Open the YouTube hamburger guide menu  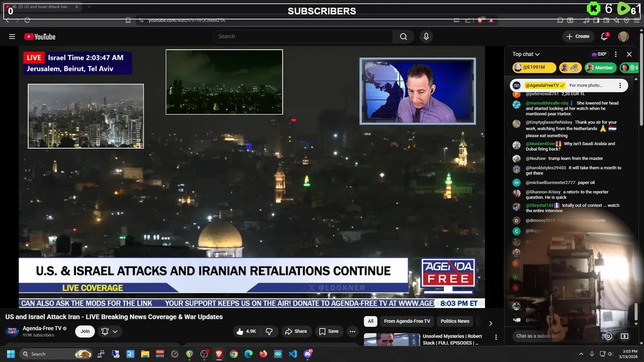click(12, 36)
